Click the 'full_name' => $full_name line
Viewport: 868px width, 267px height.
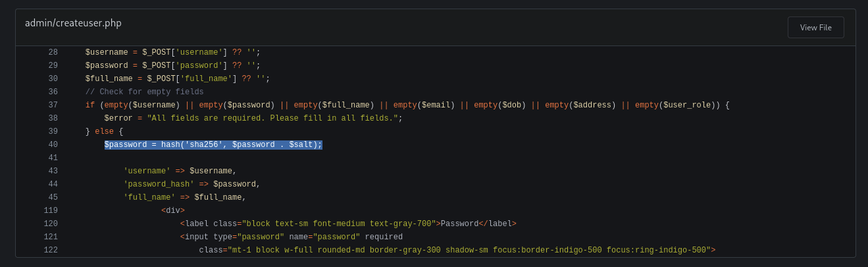pos(185,197)
